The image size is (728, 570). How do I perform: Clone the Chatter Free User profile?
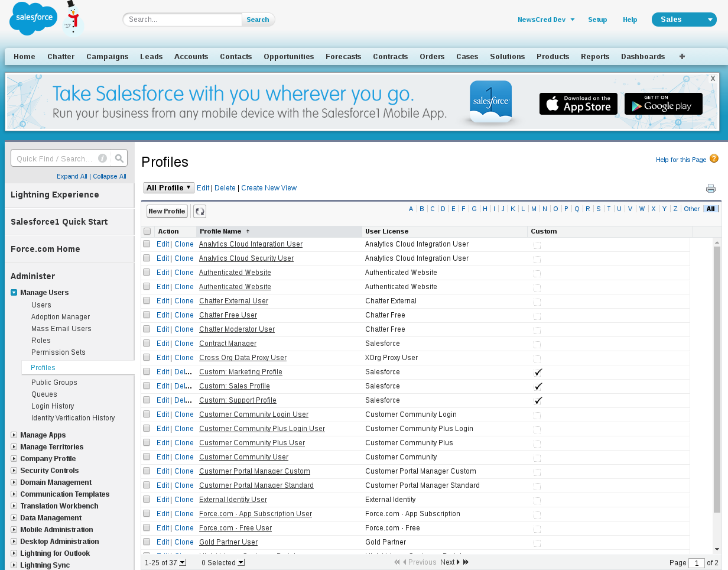[184, 315]
